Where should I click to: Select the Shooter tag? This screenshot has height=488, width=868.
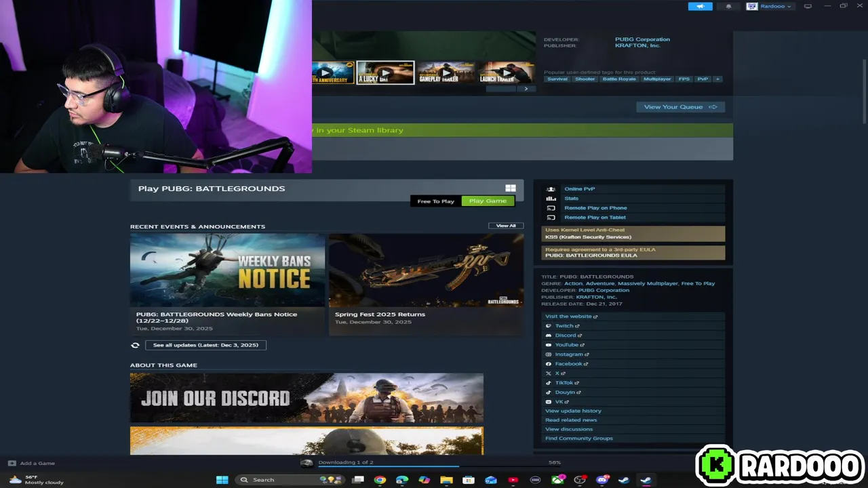(x=585, y=79)
